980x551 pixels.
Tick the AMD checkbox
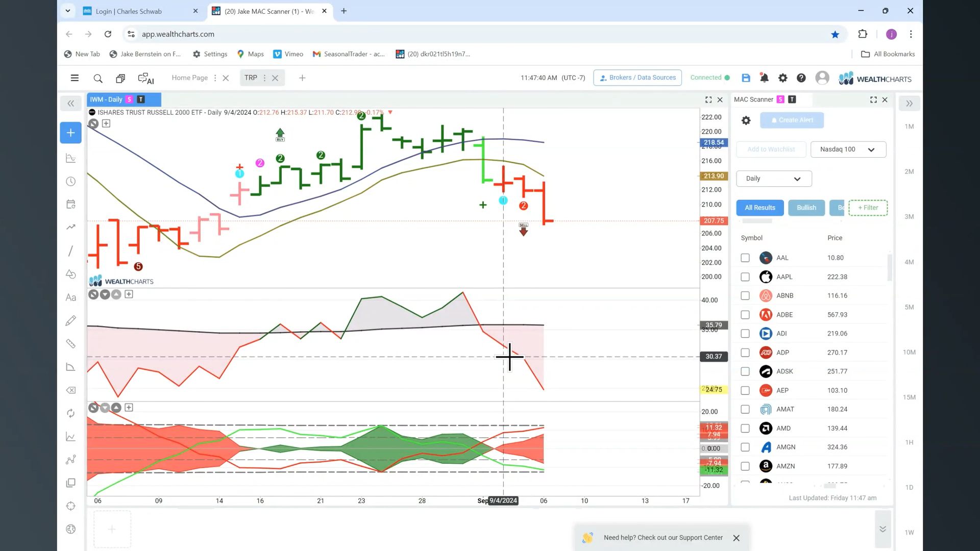(745, 429)
